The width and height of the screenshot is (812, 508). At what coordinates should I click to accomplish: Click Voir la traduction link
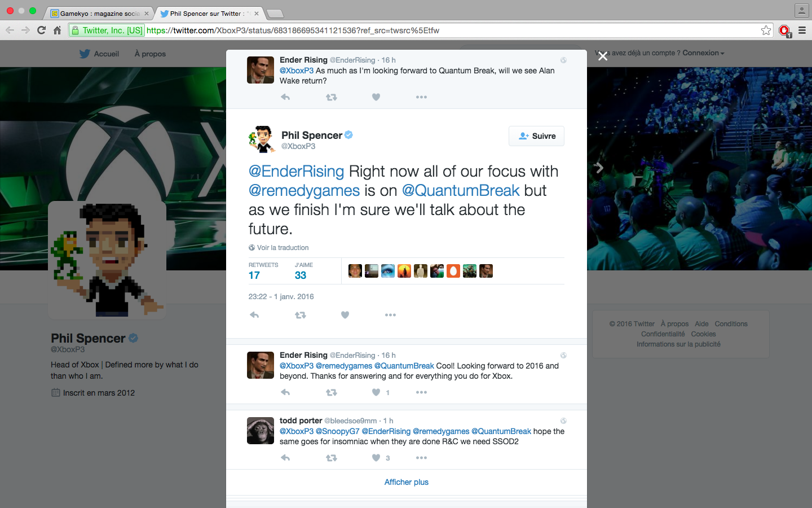click(x=283, y=248)
